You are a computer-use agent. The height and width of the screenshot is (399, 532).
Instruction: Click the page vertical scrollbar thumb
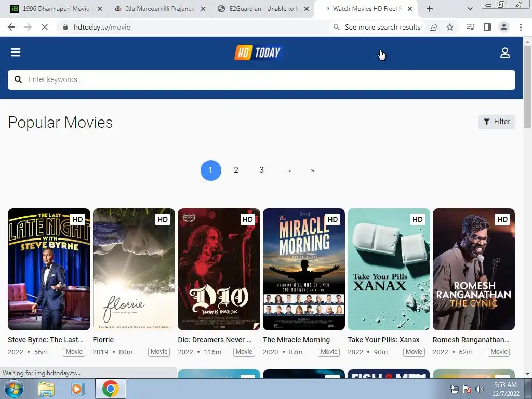coord(527,87)
